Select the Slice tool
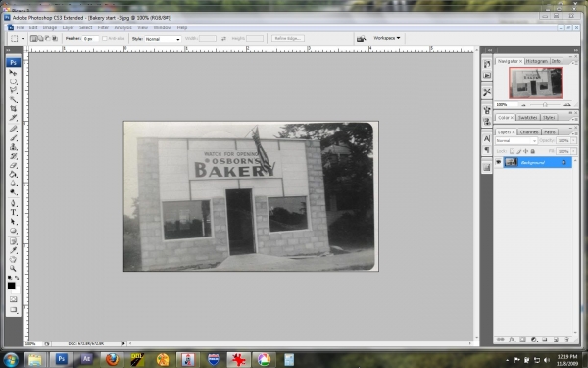The height and width of the screenshot is (368, 588). 13,118
